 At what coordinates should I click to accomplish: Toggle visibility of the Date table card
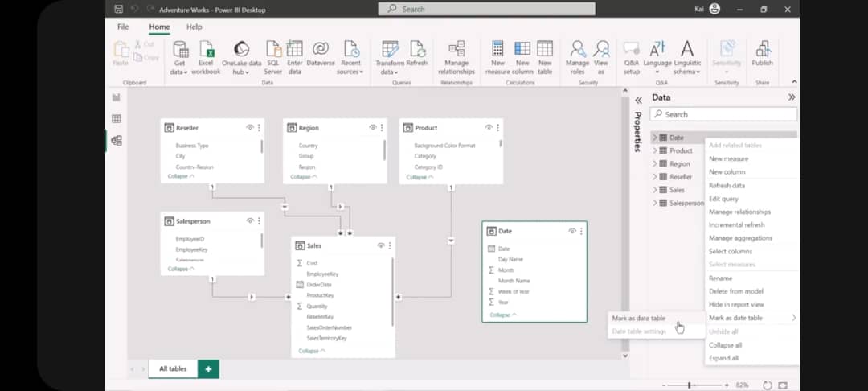572,231
